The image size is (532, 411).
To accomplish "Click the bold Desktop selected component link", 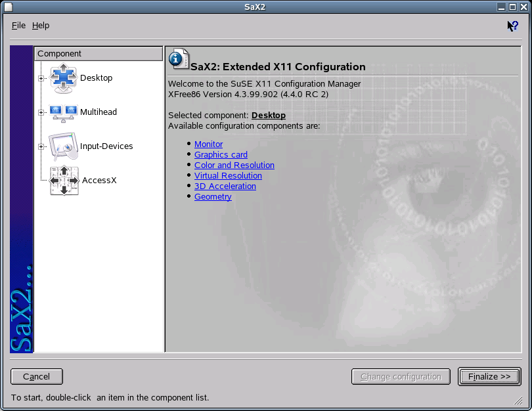I will pos(269,116).
